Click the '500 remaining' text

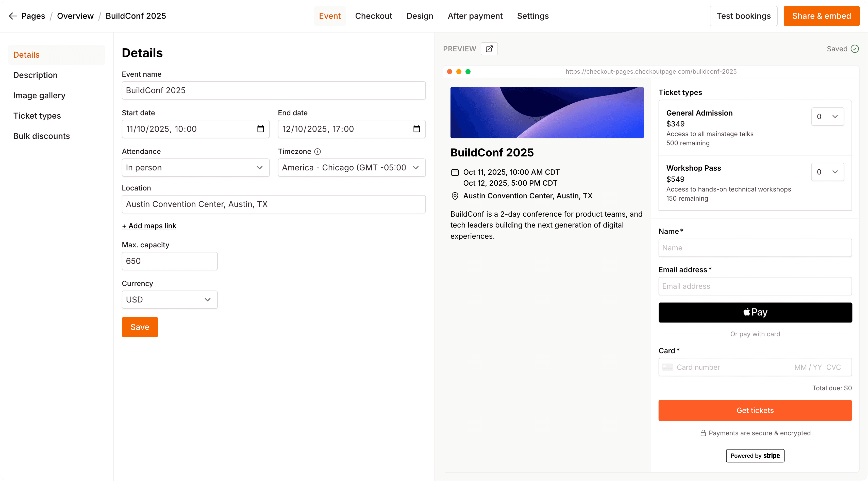click(688, 143)
